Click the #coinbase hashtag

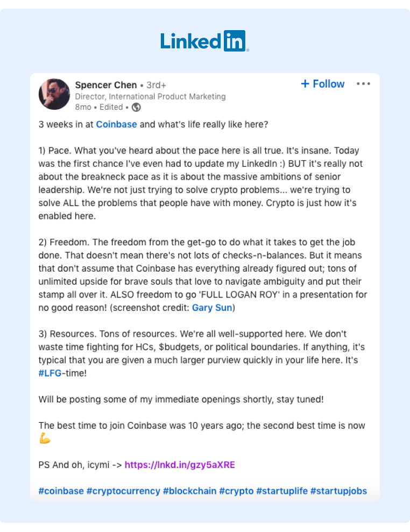[61, 491]
